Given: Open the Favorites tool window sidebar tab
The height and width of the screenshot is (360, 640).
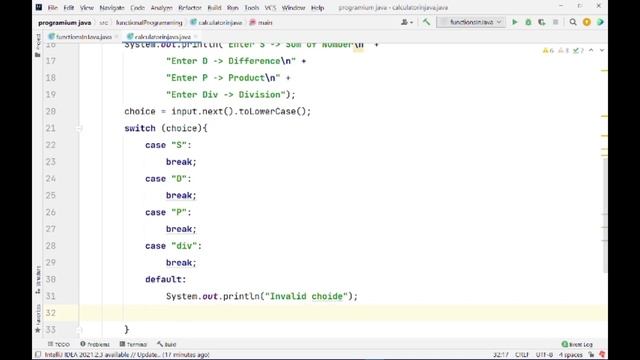Looking at the screenshot, I should coord(38,318).
